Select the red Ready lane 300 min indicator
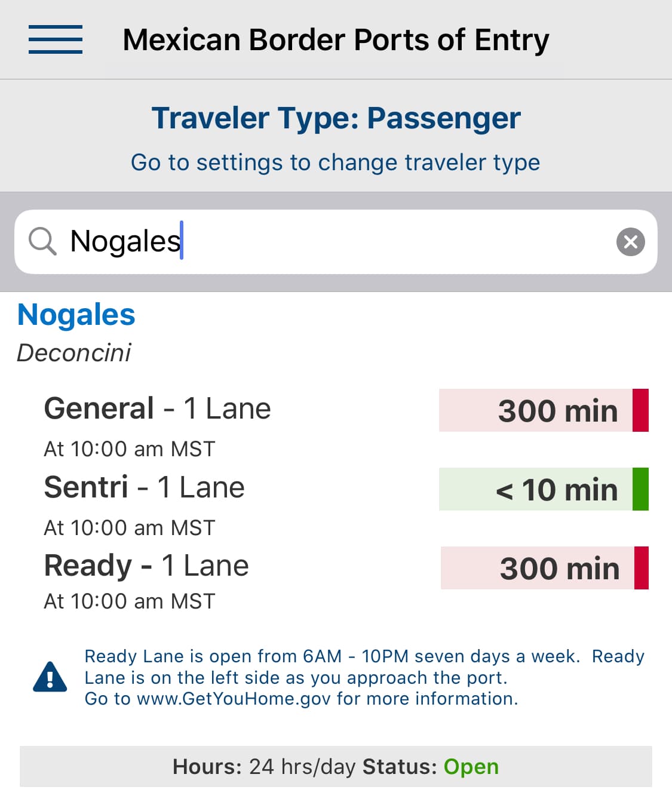This screenshot has width=672, height=808. tap(544, 568)
